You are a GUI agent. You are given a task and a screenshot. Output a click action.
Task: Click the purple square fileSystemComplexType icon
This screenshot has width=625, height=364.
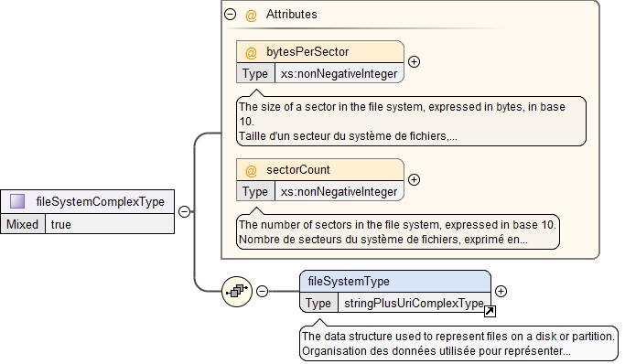pyautogui.click(x=17, y=201)
